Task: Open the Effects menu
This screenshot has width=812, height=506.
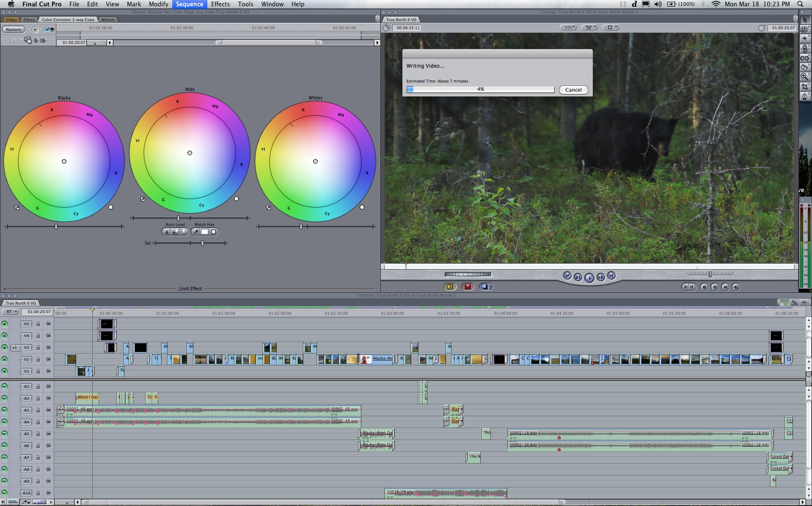Action: pos(220,4)
